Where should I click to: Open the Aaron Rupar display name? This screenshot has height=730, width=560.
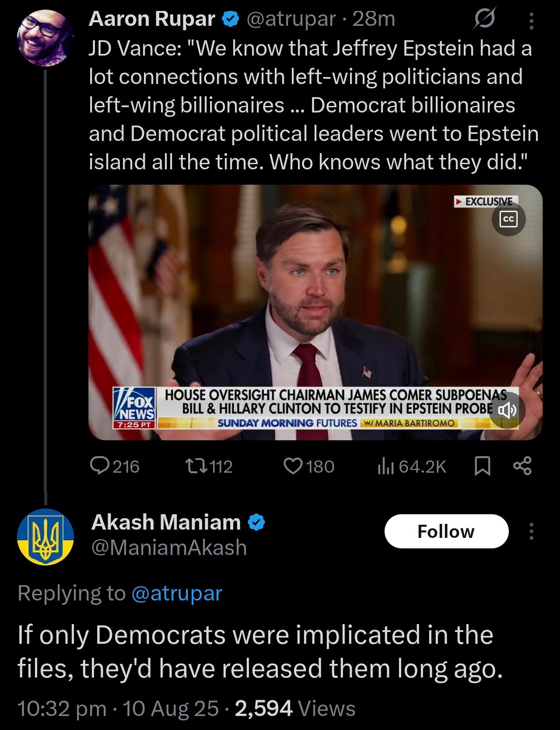point(152,19)
